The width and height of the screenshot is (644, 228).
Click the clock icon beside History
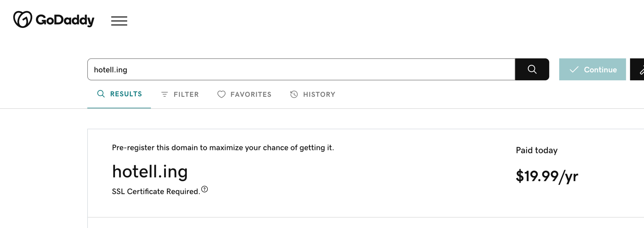click(294, 94)
